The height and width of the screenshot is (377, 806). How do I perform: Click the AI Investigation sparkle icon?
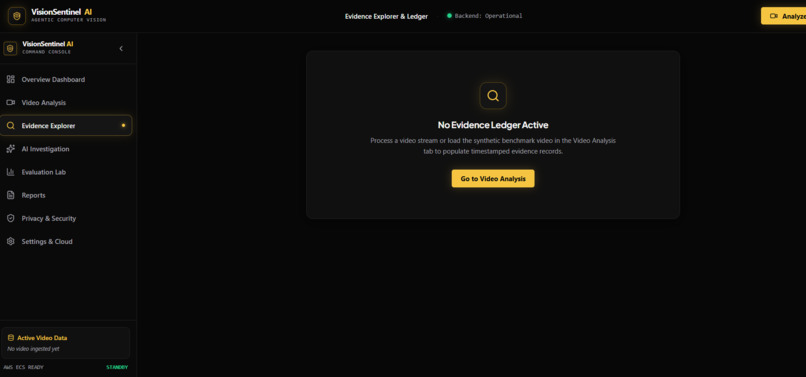click(10, 149)
